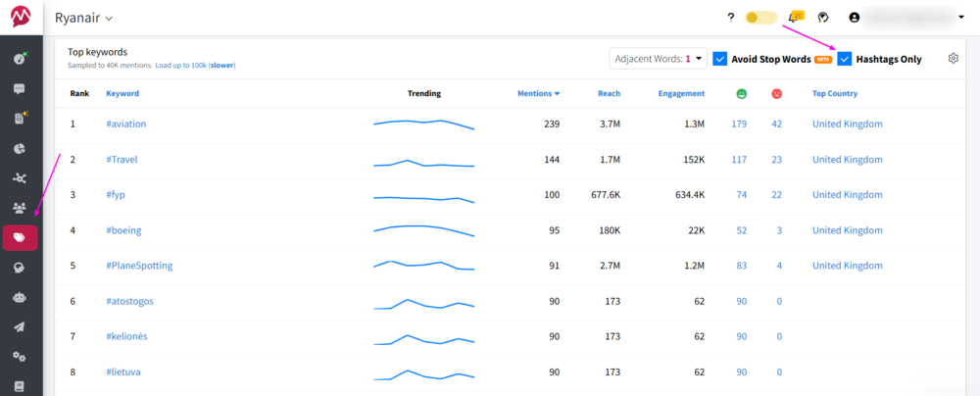Sort by Top Country column header
This screenshot has width=980, height=396.
835,94
